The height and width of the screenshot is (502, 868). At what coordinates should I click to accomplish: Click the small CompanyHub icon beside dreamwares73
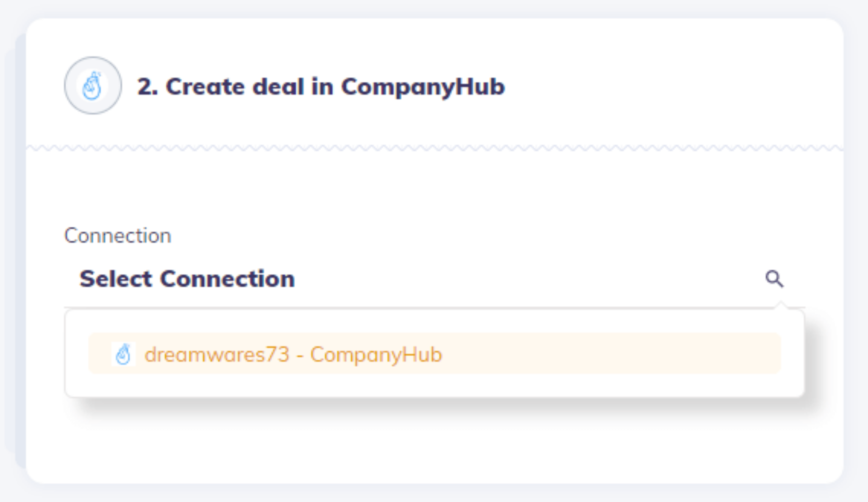point(123,354)
